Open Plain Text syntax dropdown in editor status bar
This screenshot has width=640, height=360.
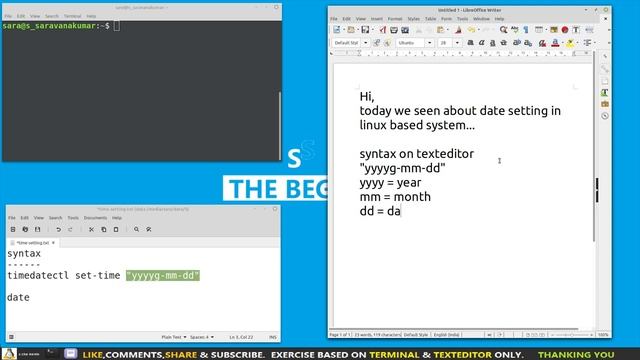pos(174,337)
